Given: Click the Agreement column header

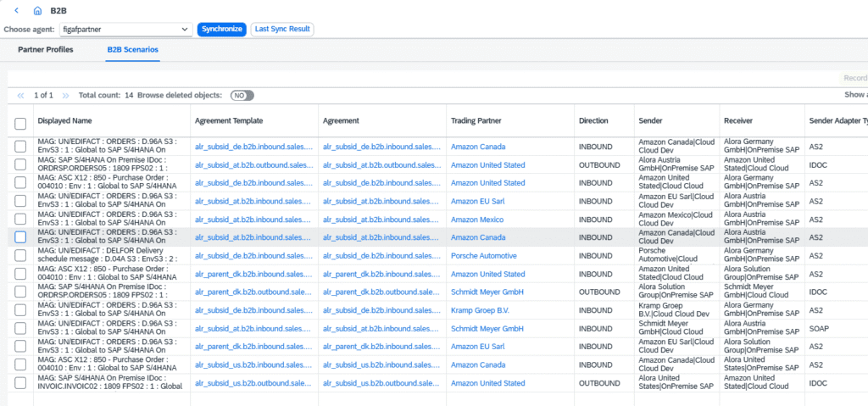Looking at the screenshot, I should pyautogui.click(x=341, y=120).
